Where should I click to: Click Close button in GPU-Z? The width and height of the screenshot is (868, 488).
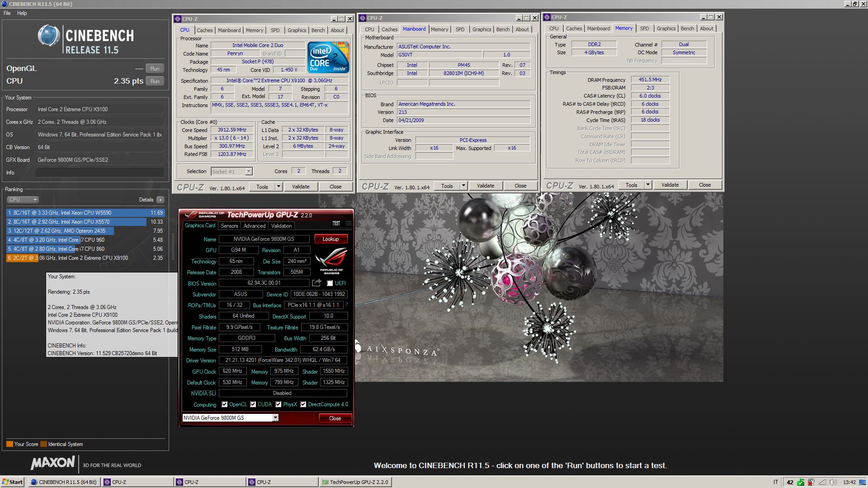[x=335, y=418]
